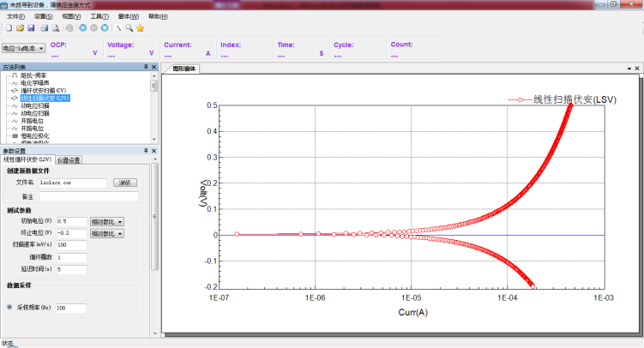Image resolution: width=644 pixels, height=348 pixels.
Task: Select 阻抗-频率 in method list
Action: point(33,75)
